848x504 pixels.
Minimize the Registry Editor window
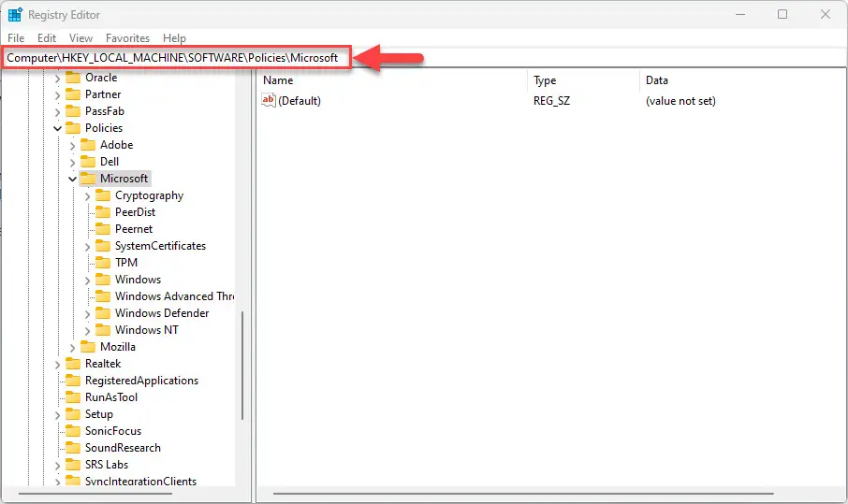740,15
